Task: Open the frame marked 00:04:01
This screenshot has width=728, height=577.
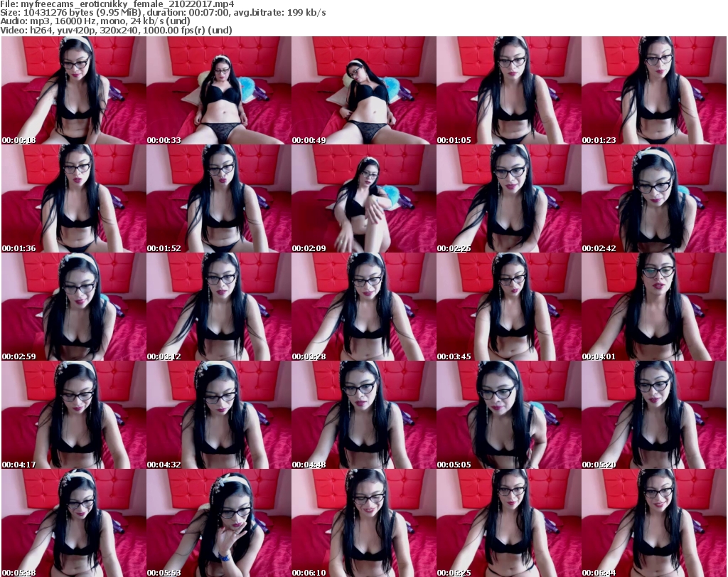Action: coord(654,307)
